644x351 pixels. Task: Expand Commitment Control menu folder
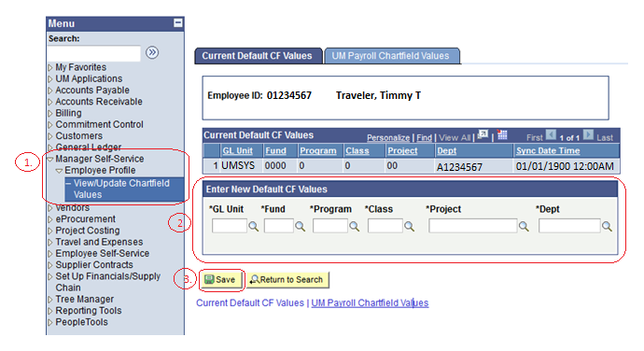50,125
